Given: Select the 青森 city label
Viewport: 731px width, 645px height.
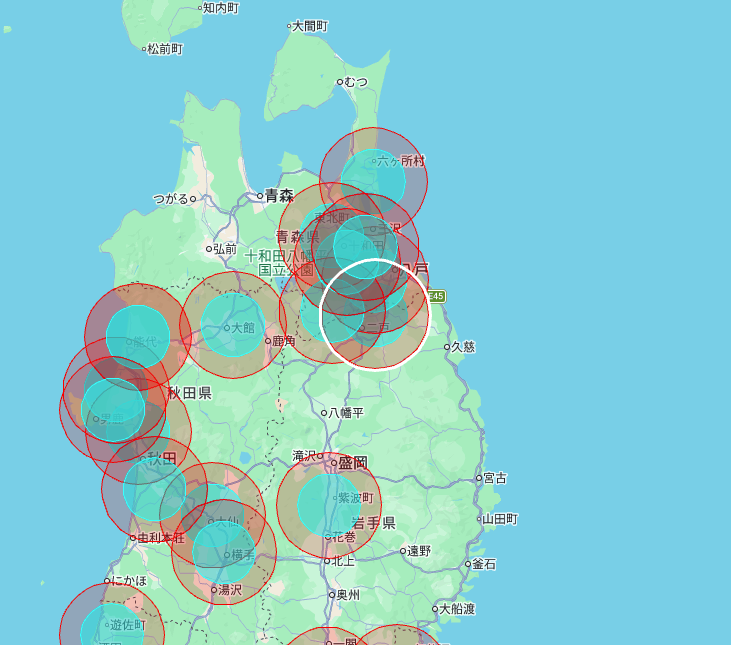Looking at the screenshot, I should [279, 196].
